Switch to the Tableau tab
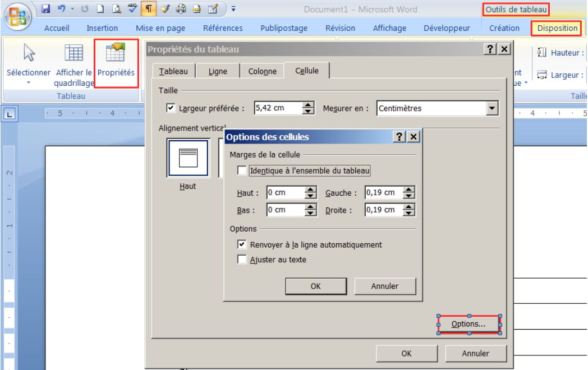Viewport: 588px width, 370px height. click(x=173, y=71)
